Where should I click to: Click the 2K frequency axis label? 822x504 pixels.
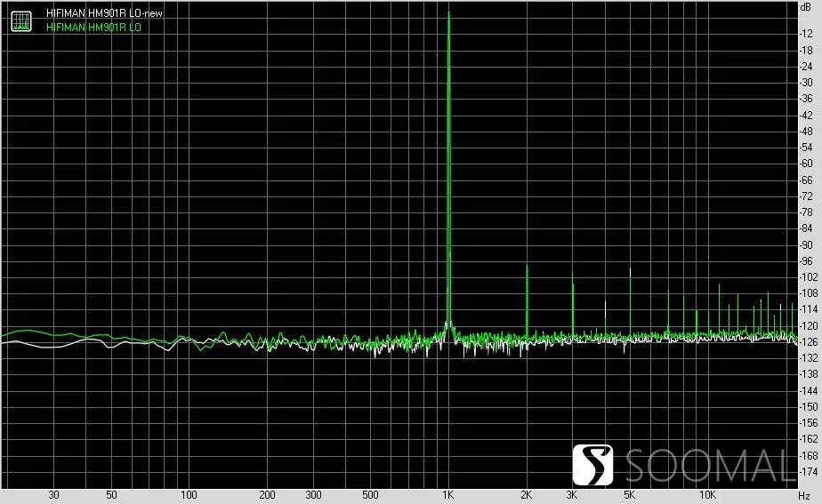click(x=527, y=494)
